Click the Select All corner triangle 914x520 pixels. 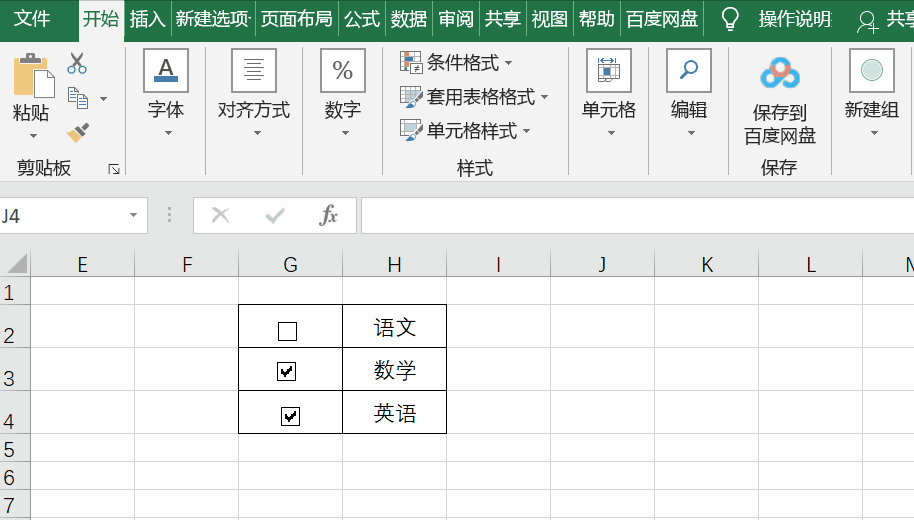17,263
